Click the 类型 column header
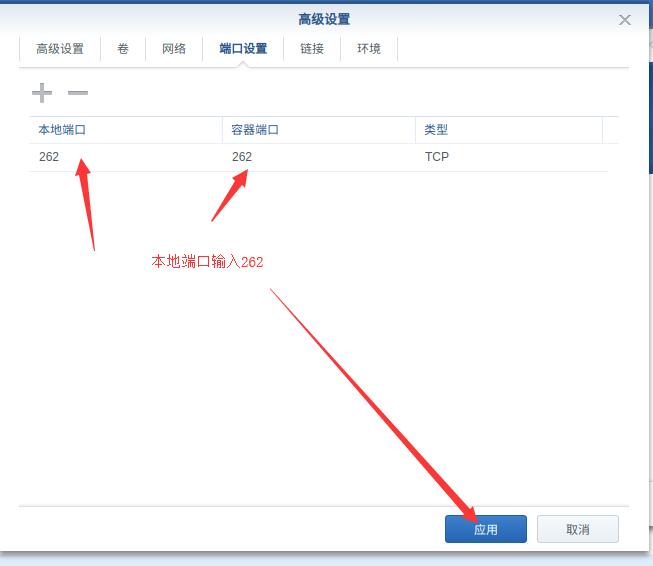 508,130
